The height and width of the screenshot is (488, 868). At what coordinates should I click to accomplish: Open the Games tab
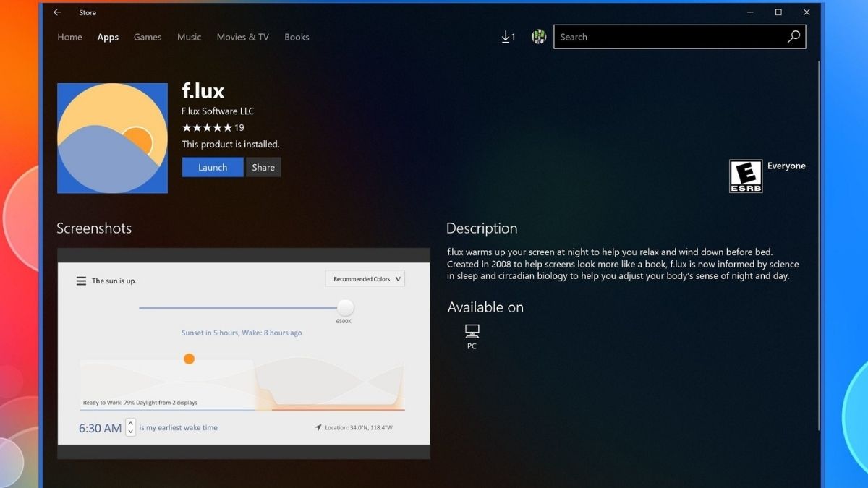tap(148, 37)
